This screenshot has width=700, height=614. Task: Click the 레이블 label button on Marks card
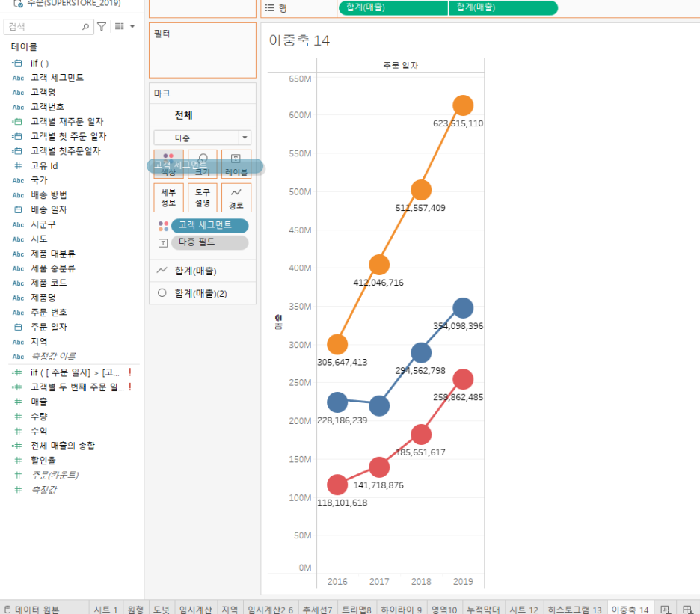pyautogui.click(x=236, y=164)
